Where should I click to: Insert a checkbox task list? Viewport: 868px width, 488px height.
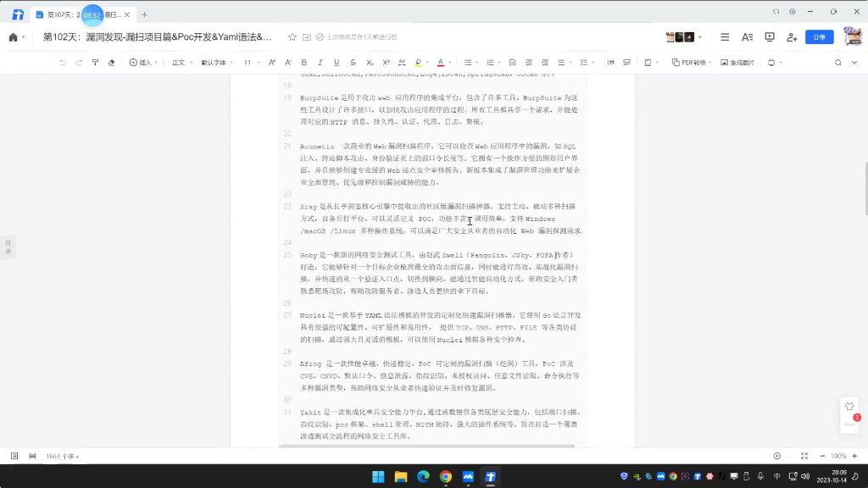513,63
